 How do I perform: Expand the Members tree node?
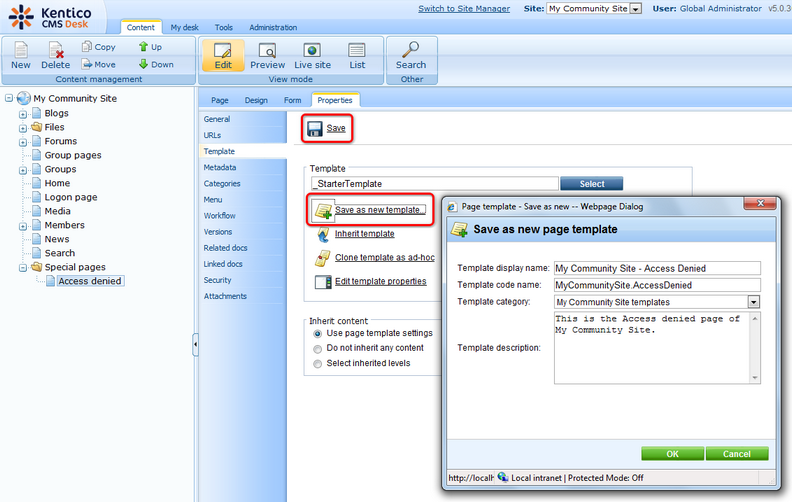tap(23, 226)
